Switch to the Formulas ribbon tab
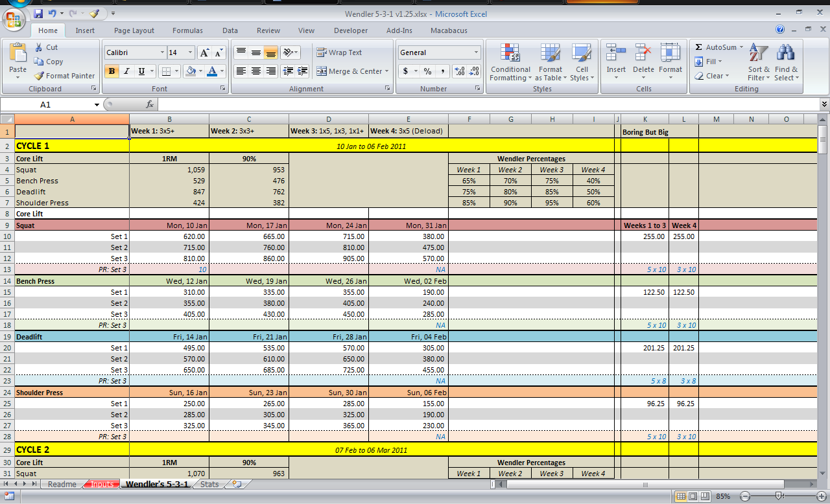This screenshot has width=830, height=504. click(187, 30)
